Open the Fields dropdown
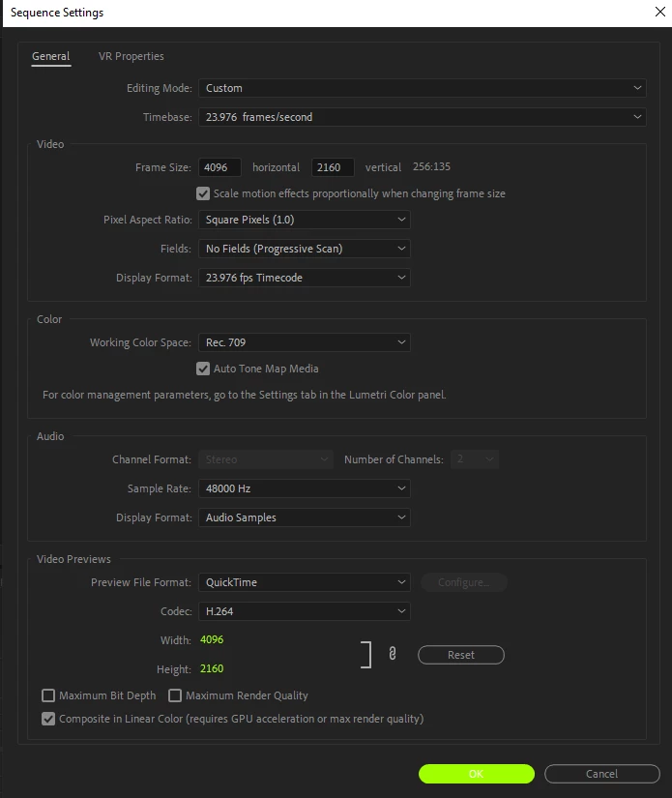 [x=305, y=249]
